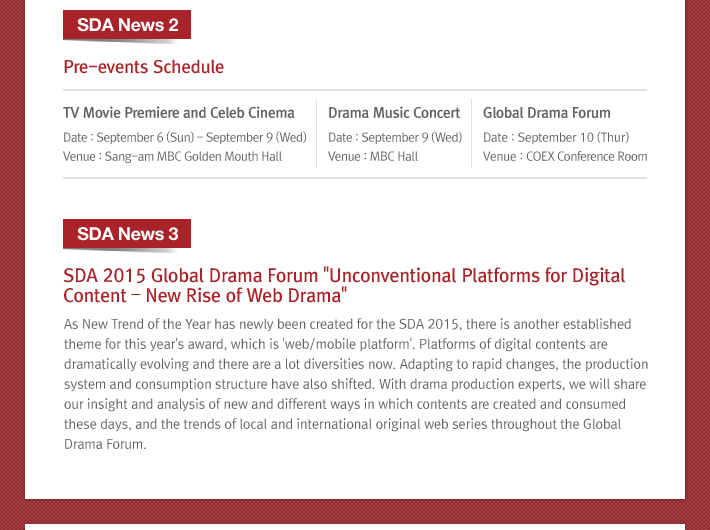Image resolution: width=710 pixels, height=530 pixels.
Task: Click venue Sang-am MBC Golden Mouth Hall
Action: click(x=173, y=156)
